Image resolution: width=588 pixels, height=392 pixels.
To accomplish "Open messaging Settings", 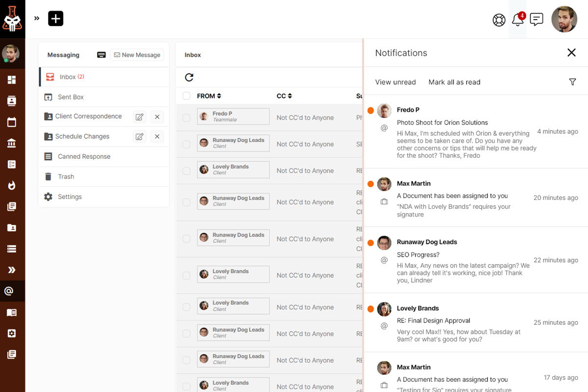I will [x=104, y=197].
